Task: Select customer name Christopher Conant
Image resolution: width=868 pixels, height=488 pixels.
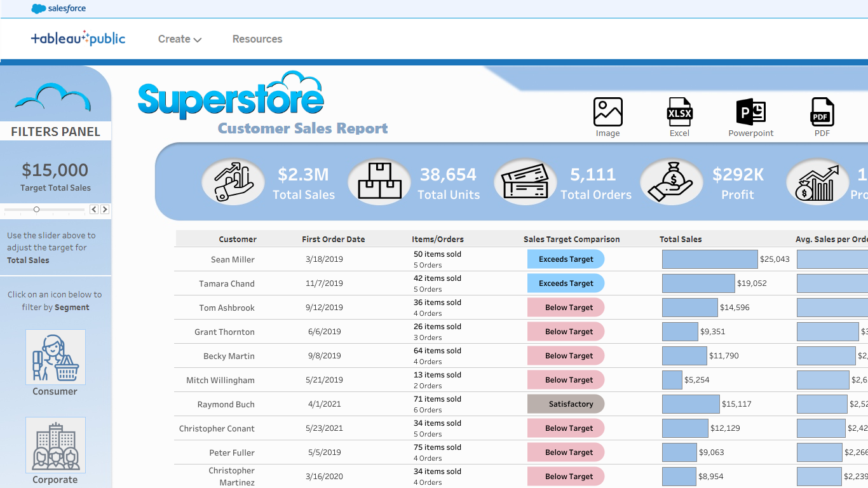Action: point(217,428)
